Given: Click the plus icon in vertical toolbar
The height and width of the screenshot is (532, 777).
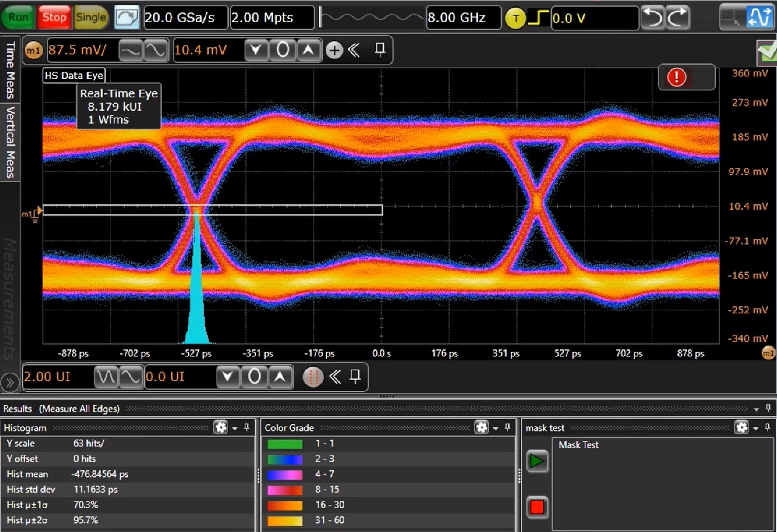Looking at the screenshot, I should pyautogui.click(x=334, y=50).
